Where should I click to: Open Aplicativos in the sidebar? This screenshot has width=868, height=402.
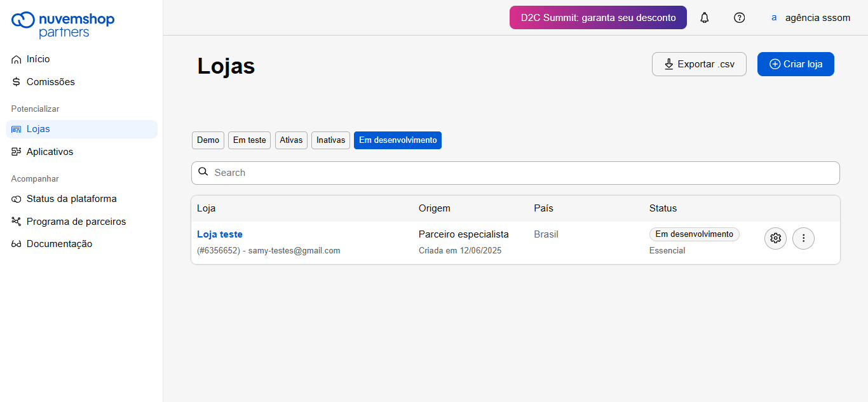point(50,152)
